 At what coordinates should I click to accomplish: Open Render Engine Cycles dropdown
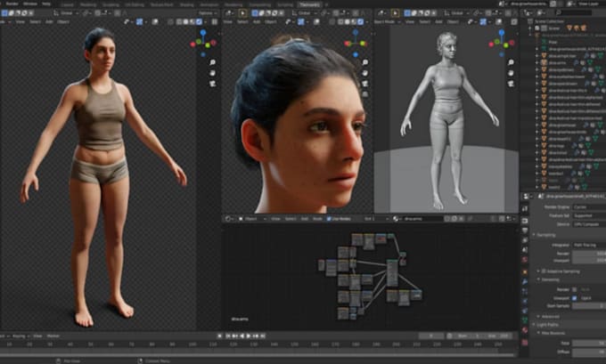pyautogui.click(x=589, y=207)
